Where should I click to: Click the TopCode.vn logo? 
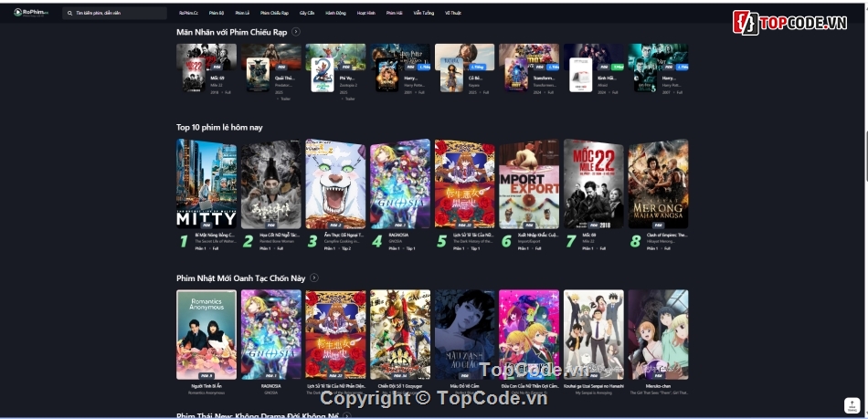[789, 22]
